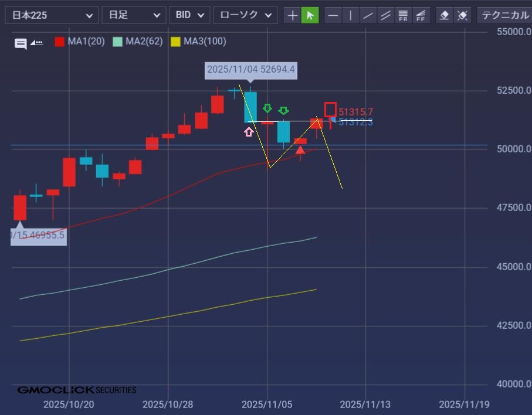Open the 日本225 symbol dropdown
The image size is (532, 415).
click(52, 15)
